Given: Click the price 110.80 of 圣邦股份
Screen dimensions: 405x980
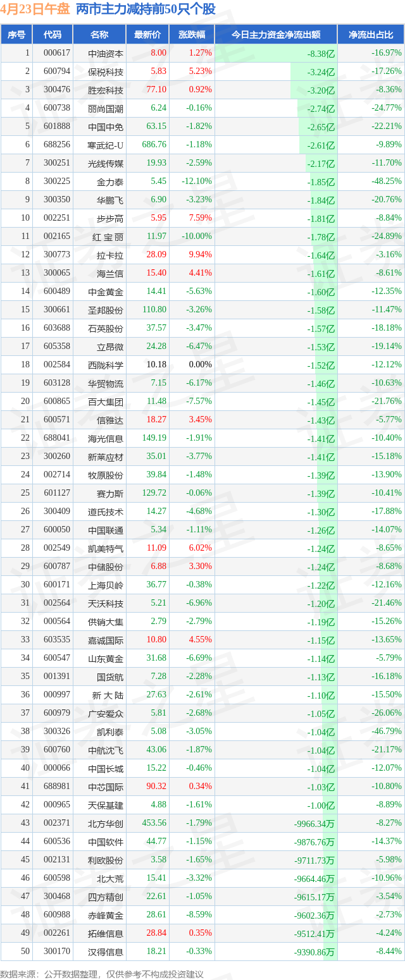Looking at the screenshot, I should (x=154, y=310).
